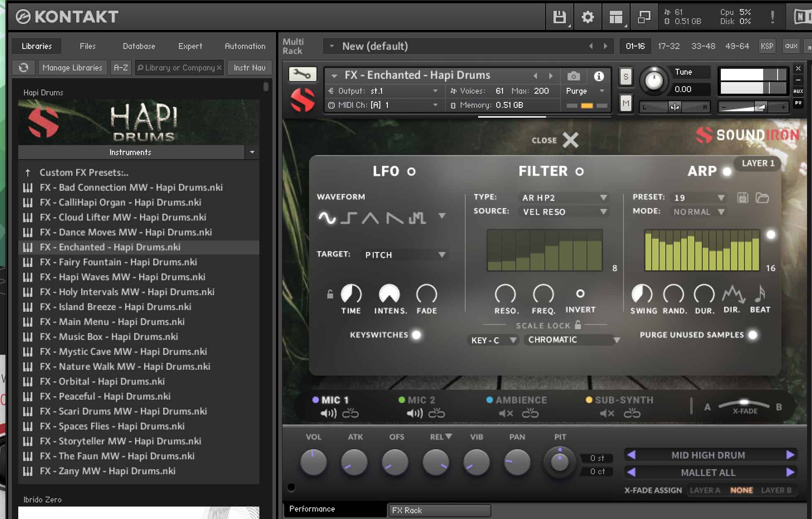The image size is (812, 519).
Task: Unmute SUB-SYNTH speaker icon
Action: [607, 413]
